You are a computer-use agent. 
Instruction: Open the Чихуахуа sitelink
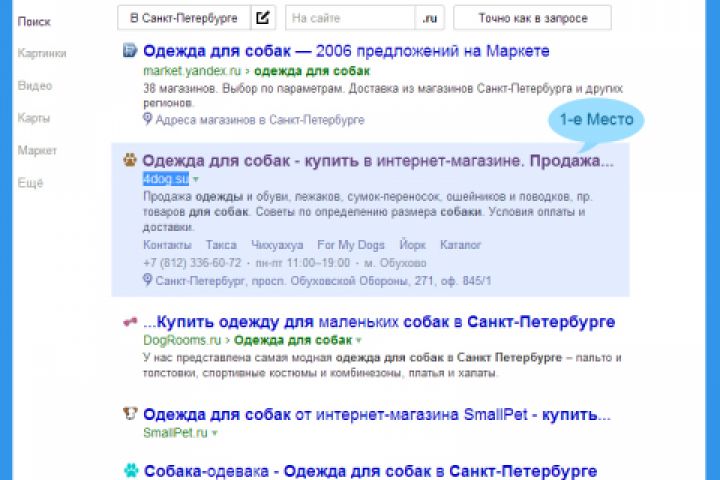(x=277, y=245)
